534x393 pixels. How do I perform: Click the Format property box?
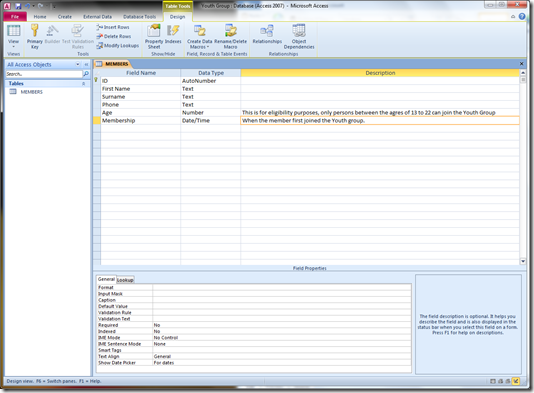pos(282,287)
